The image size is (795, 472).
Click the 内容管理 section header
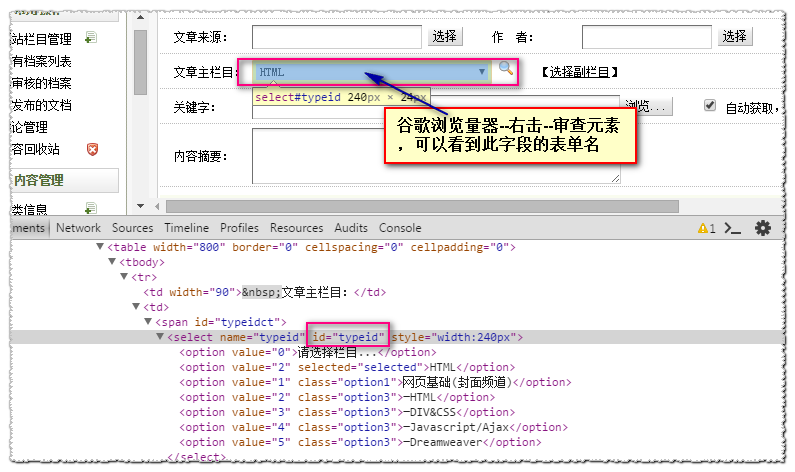64,180
